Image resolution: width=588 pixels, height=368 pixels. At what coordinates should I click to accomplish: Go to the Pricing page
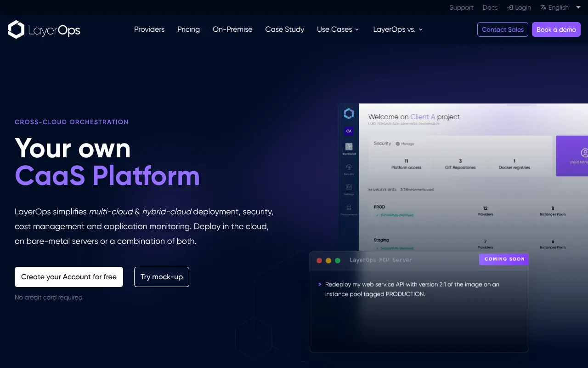[x=189, y=29]
